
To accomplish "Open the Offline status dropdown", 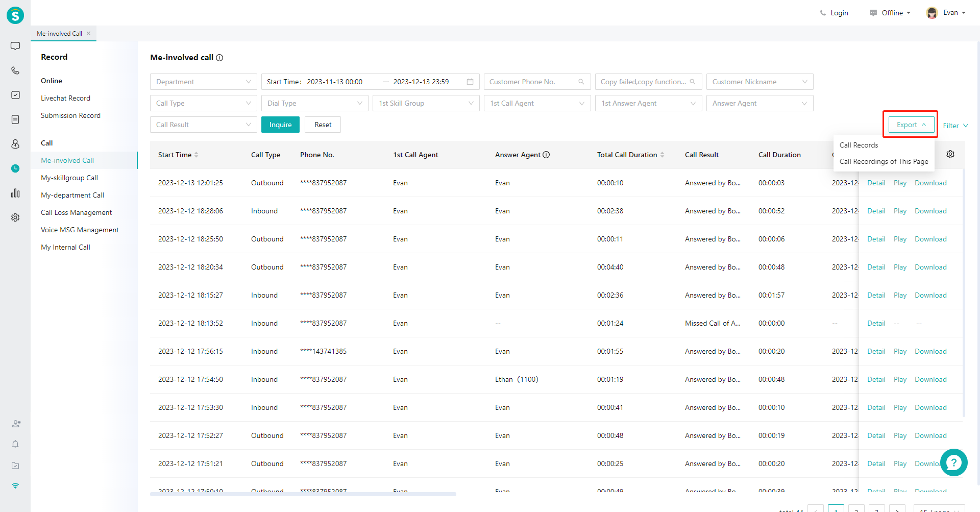I will point(890,13).
